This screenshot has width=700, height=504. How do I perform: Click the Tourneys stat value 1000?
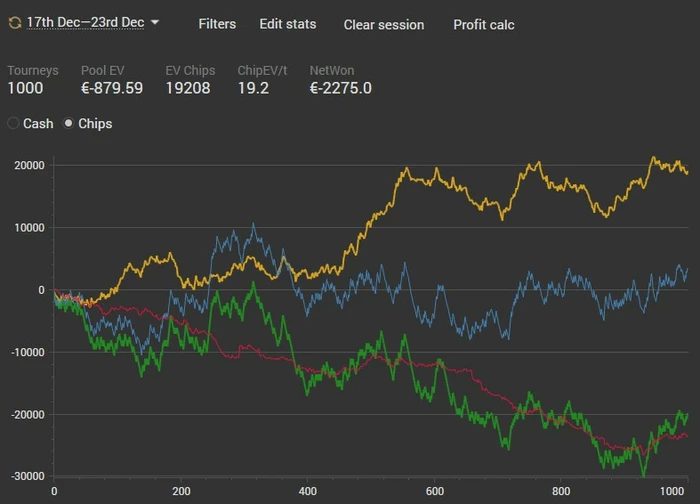(26, 88)
